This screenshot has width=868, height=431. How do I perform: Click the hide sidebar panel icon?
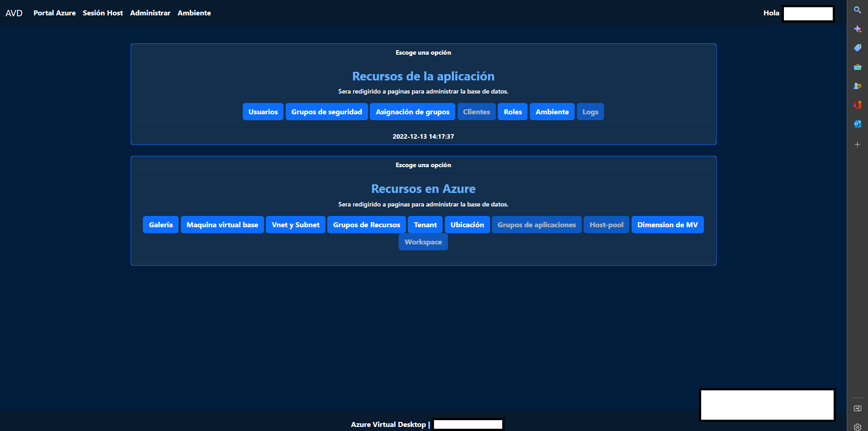[857, 408]
